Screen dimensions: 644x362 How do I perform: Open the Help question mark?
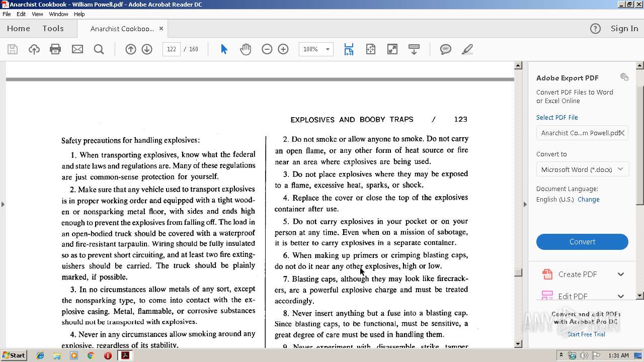(x=595, y=29)
